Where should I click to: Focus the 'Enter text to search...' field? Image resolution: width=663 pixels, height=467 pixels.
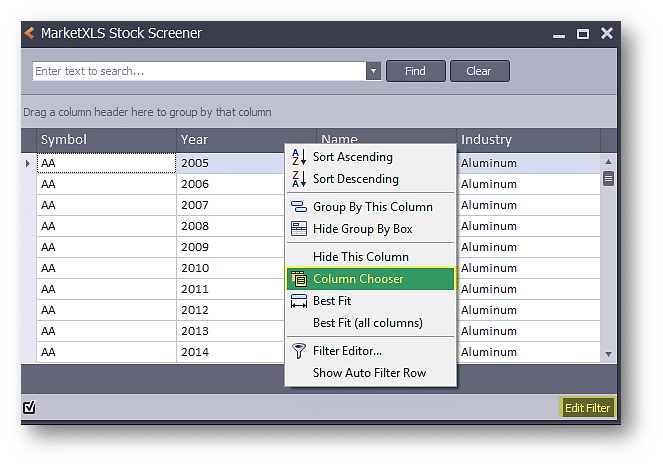199,71
